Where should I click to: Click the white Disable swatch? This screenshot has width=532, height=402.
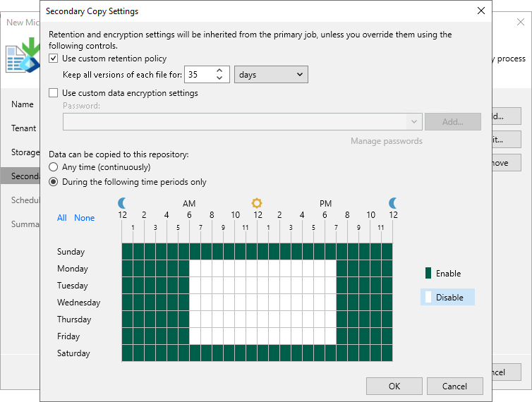point(428,297)
